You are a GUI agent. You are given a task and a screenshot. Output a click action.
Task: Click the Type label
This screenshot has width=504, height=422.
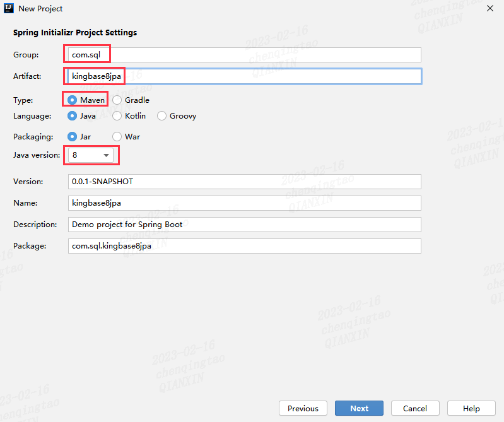[x=23, y=100]
